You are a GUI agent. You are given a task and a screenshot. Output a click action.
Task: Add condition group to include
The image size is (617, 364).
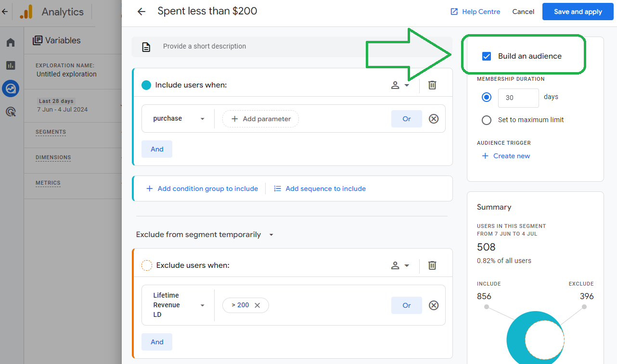pyautogui.click(x=202, y=188)
